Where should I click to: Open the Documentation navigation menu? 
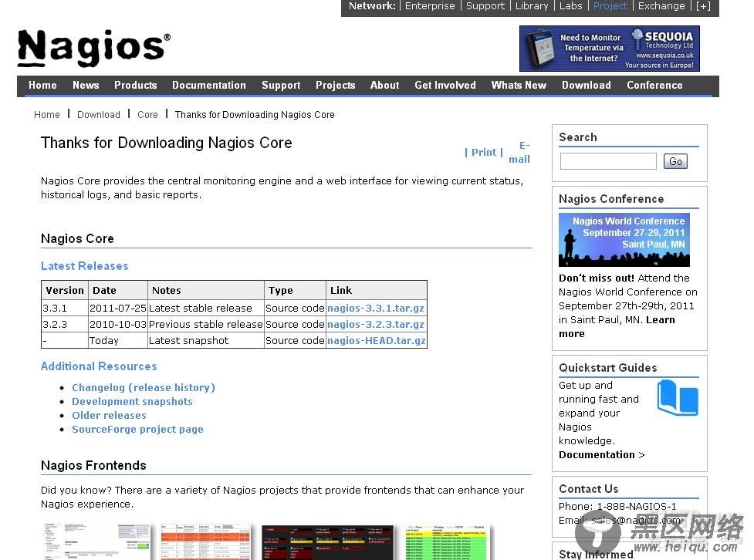[208, 85]
